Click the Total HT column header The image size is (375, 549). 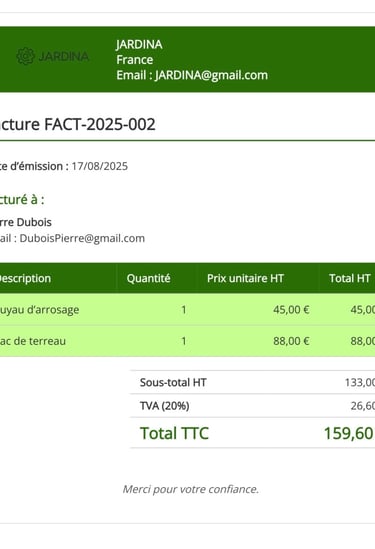tap(349, 278)
